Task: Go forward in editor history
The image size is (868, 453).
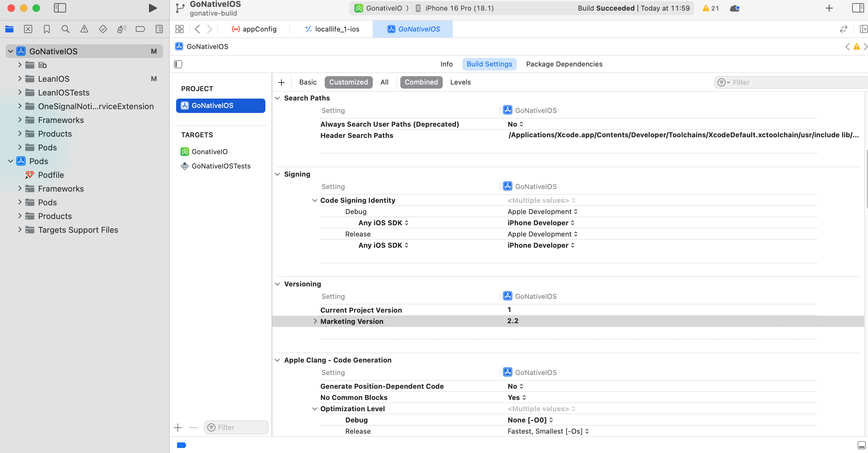Action: click(x=210, y=29)
